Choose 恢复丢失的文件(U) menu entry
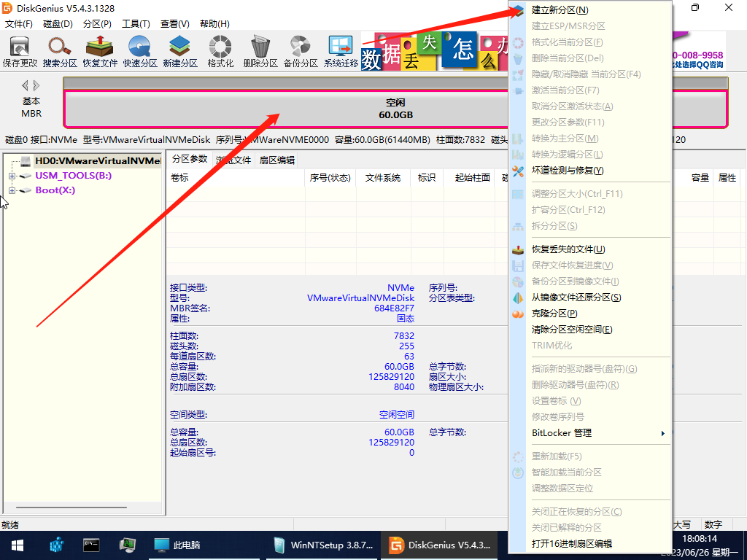Screen dimensions: 747x560 589,249
